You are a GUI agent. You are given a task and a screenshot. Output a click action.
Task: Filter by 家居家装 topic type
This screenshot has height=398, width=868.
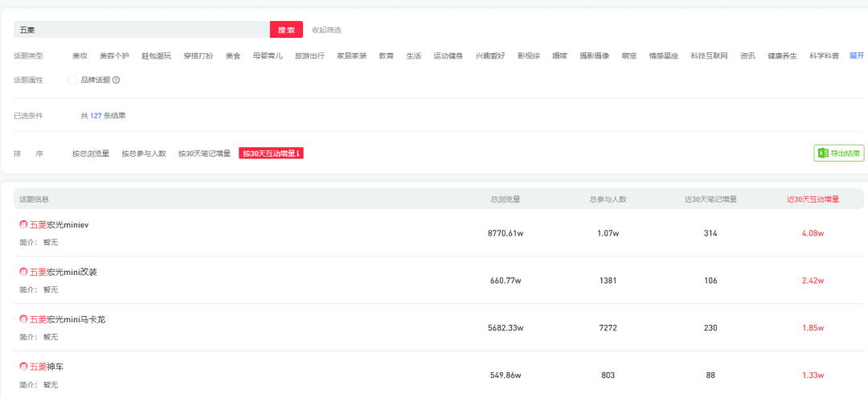point(352,56)
